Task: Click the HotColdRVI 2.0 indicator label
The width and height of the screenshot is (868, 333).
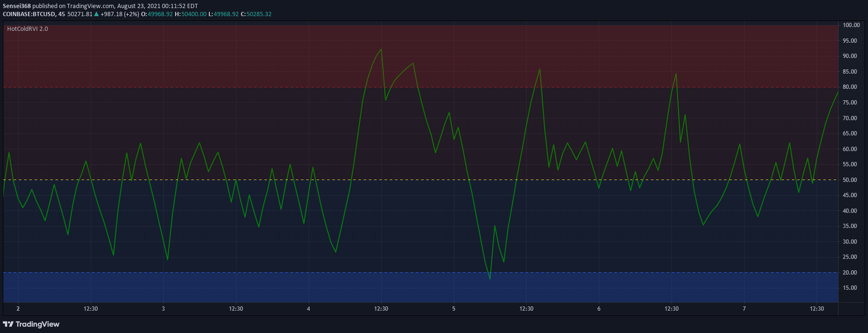Action: click(x=28, y=29)
